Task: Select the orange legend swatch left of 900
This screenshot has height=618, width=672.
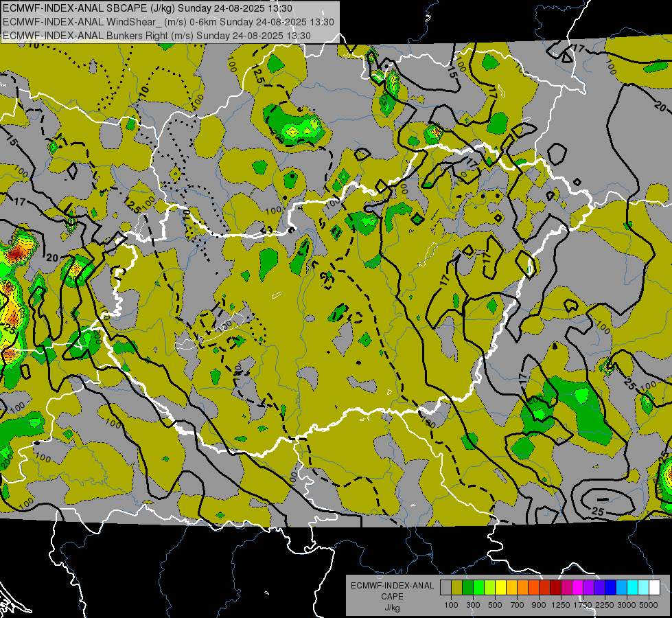Action: (522, 587)
